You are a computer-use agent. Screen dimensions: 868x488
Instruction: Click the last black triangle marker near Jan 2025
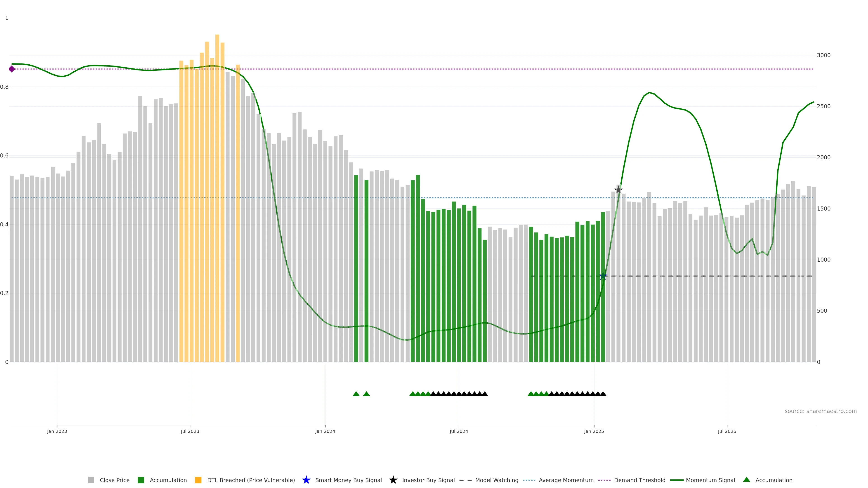603,394
